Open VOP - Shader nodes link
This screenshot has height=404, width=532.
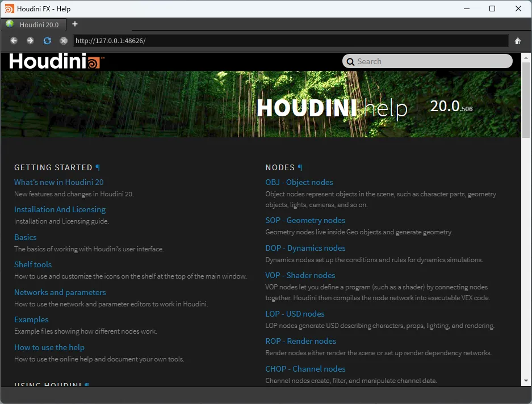coord(300,275)
